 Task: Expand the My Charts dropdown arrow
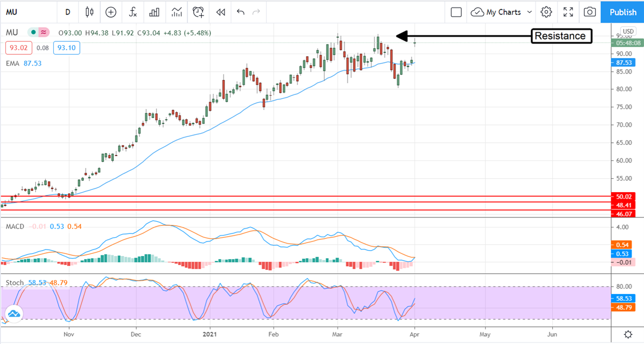point(530,12)
